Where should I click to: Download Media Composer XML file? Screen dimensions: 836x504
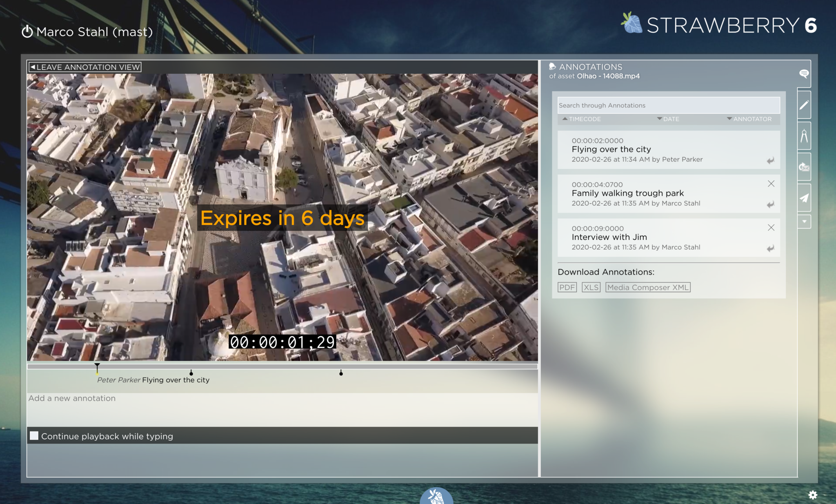point(648,287)
